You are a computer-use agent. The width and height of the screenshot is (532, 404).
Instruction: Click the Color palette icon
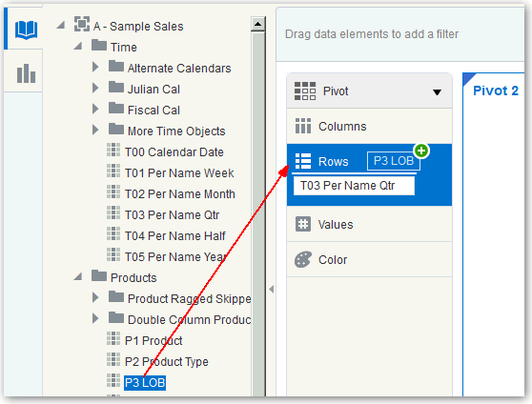click(x=303, y=259)
